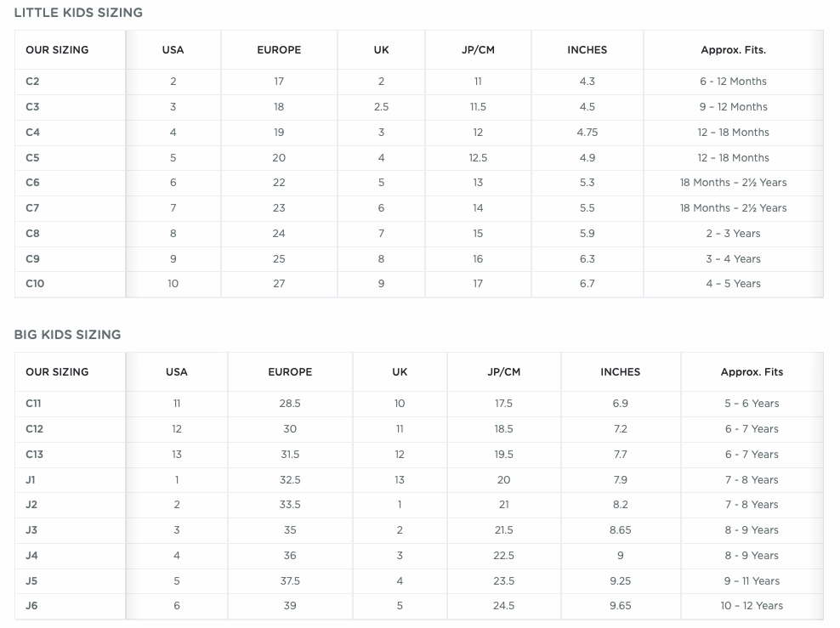Select the C6 size row label

pyautogui.click(x=32, y=183)
